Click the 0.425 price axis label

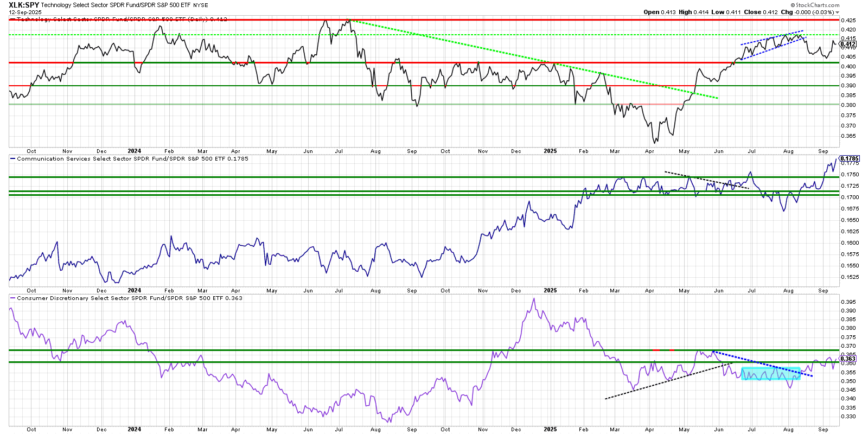point(848,20)
